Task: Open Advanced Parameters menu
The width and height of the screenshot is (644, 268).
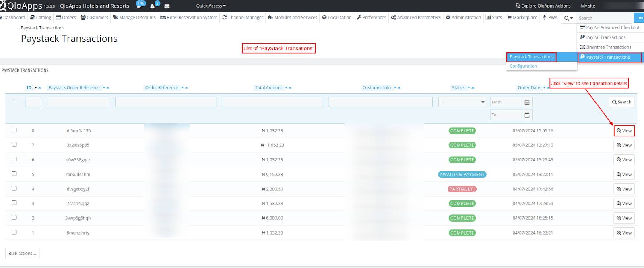Action: 416,18
